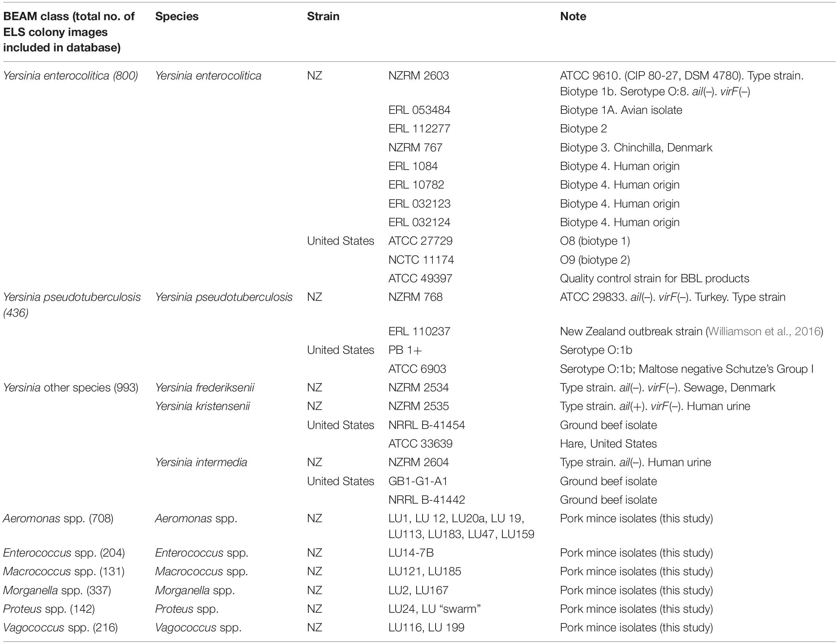Select strain NCTC 11174
This screenshot has height=644, width=838.
pos(421,260)
